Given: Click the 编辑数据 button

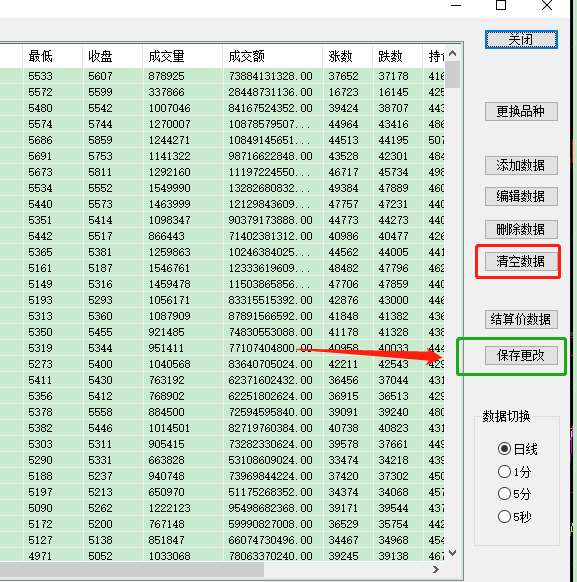Looking at the screenshot, I should coord(521,196).
